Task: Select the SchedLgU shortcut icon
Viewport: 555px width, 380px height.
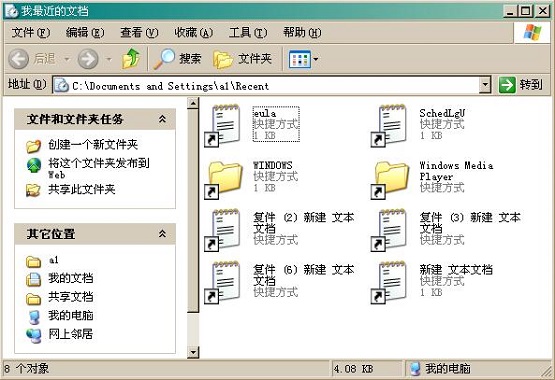Action: coord(389,125)
